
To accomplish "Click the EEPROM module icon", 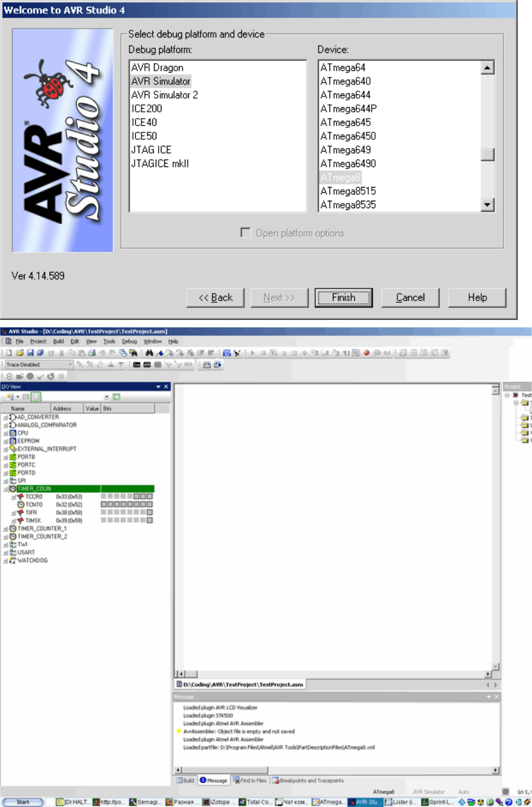I will pos(13,441).
